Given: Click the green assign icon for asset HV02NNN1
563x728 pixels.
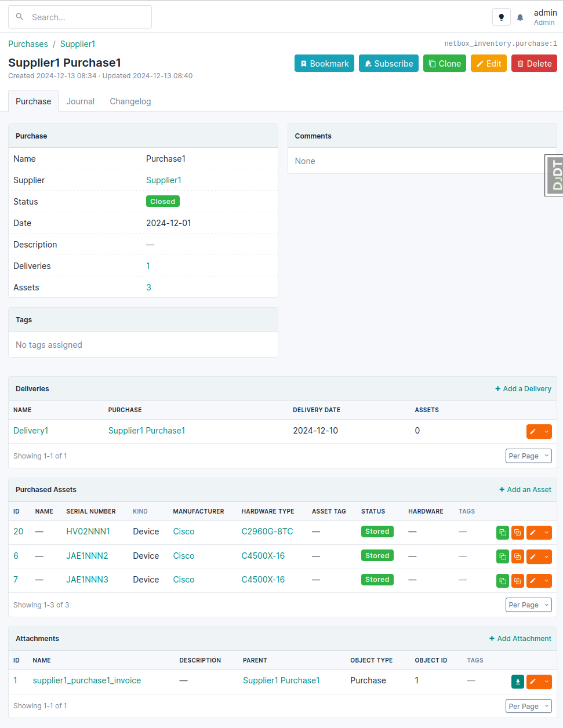Looking at the screenshot, I should click(503, 532).
